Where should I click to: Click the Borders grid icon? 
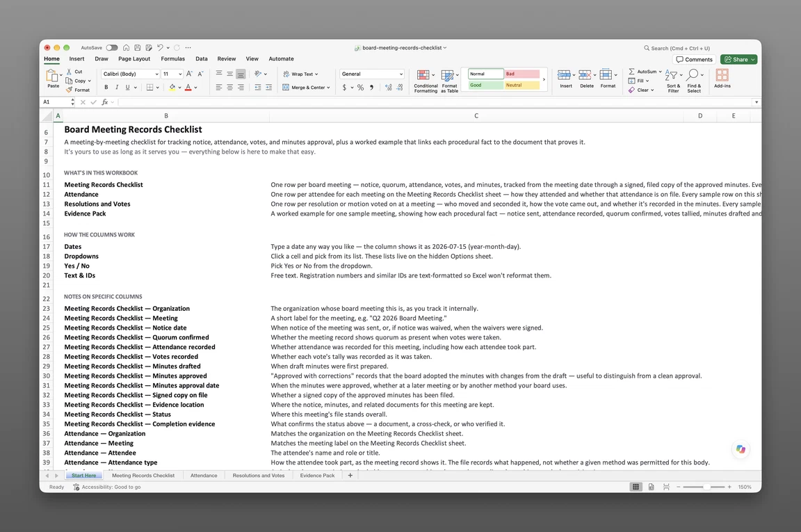pos(149,88)
